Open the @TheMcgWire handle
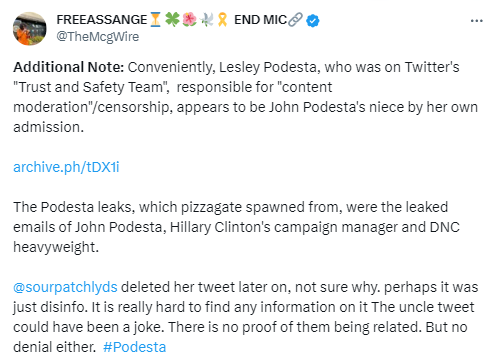This screenshot has height=364, width=497. point(98,37)
